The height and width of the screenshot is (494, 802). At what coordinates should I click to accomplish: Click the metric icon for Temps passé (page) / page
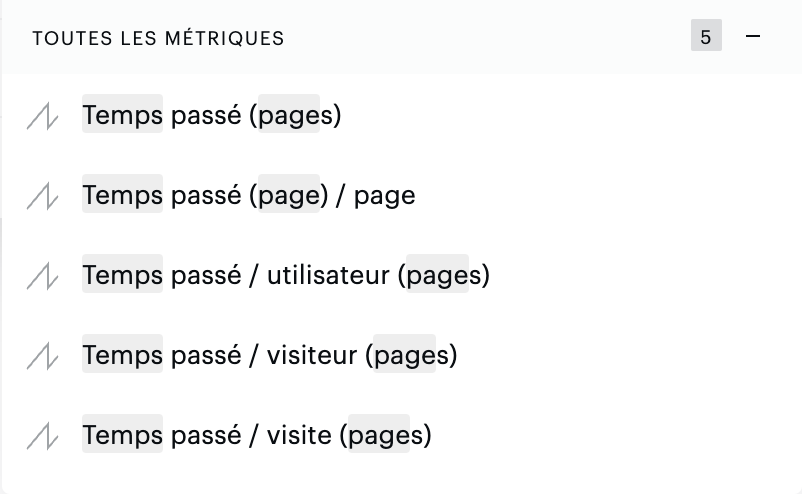pos(42,195)
